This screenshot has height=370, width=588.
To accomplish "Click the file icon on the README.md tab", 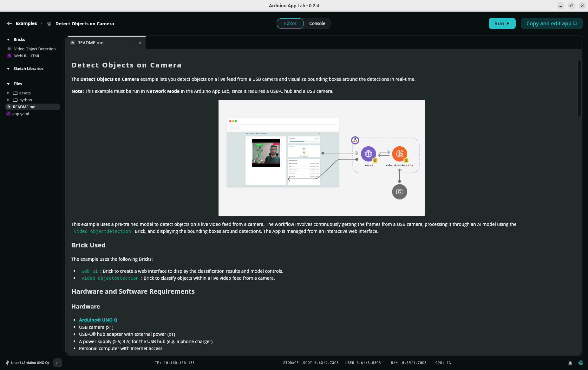I will [x=73, y=43].
